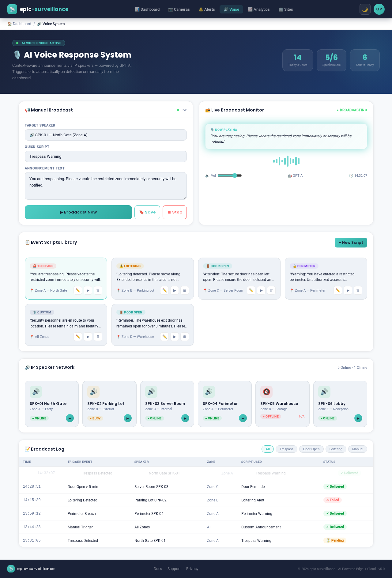
Task: Select Voice nav tab
Action: 231,9
